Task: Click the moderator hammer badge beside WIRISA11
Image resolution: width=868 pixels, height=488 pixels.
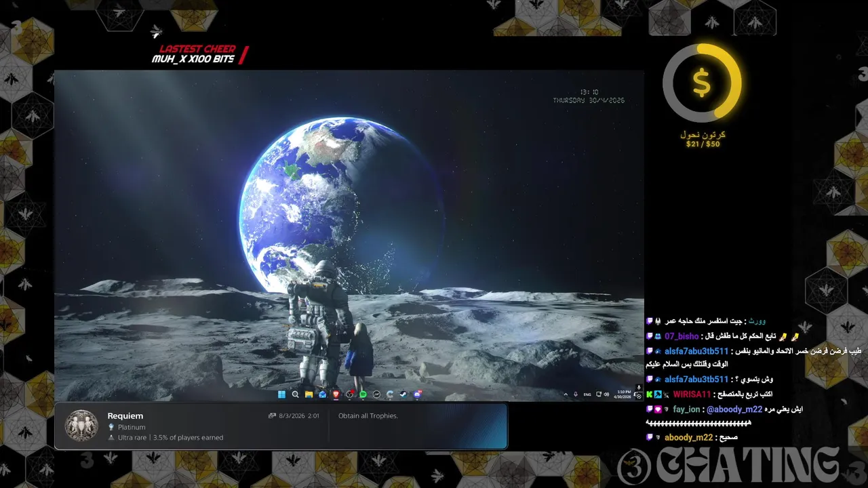Action: point(658,394)
